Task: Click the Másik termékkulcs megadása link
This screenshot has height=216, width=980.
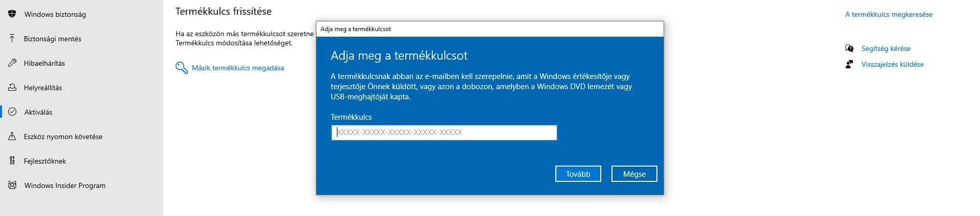Action: (x=238, y=68)
